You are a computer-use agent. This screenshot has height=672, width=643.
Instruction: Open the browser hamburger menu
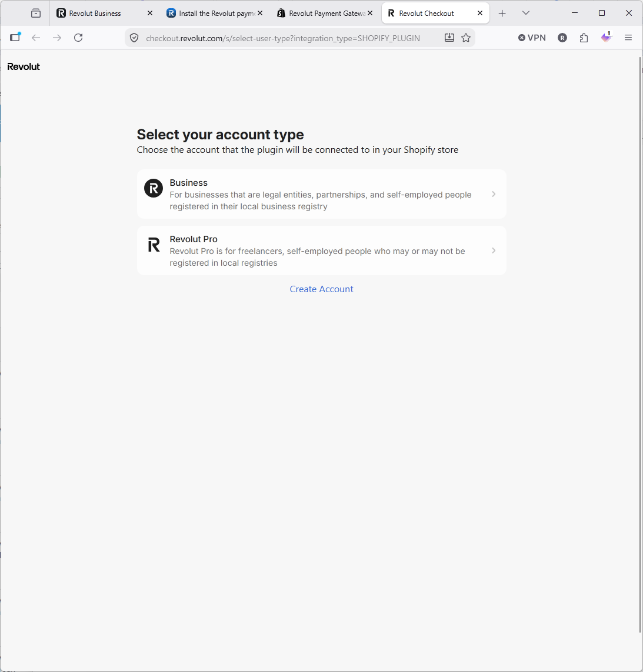(x=628, y=38)
